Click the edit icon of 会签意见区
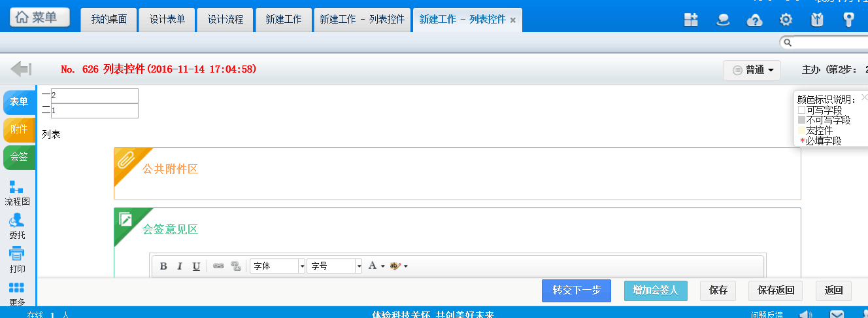This screenshot has height=318, width=868. point(125,219)
